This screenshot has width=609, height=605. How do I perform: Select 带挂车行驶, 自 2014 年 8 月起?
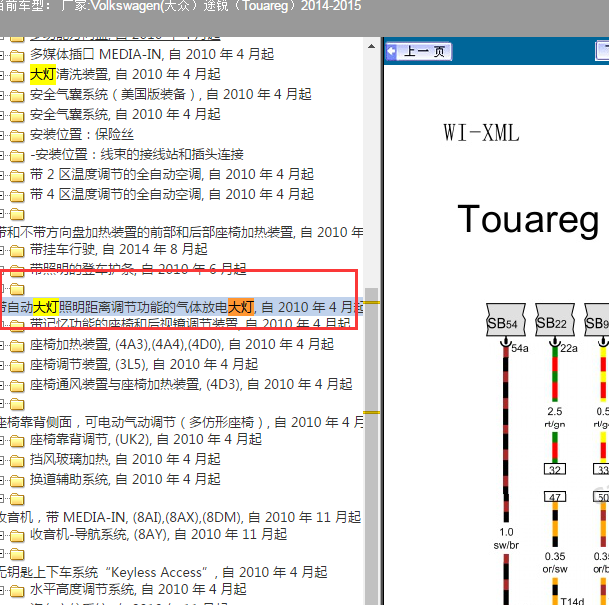tap(118, 249)
